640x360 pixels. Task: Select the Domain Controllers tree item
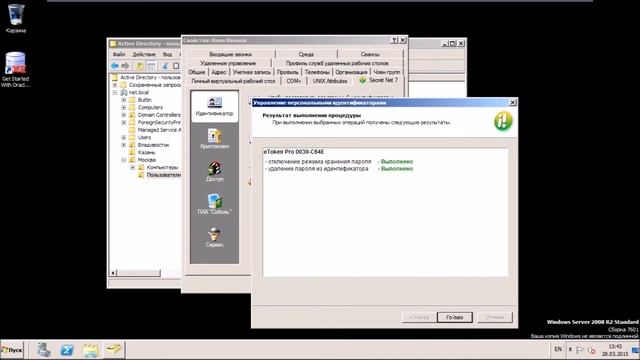[155, 115]
